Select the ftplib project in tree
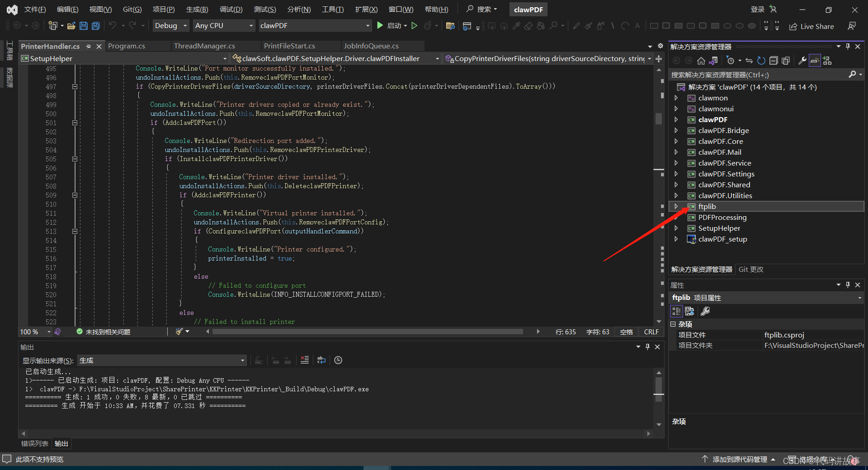Screen dimensions: 868x470 pyautogui.click(x=707, y=206)
